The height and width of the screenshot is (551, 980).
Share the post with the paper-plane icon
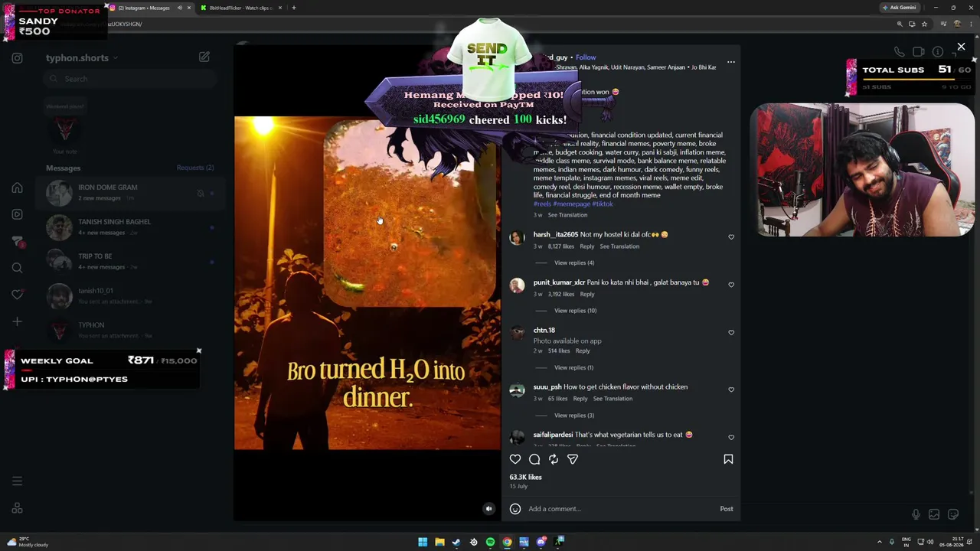click(573, 459)
